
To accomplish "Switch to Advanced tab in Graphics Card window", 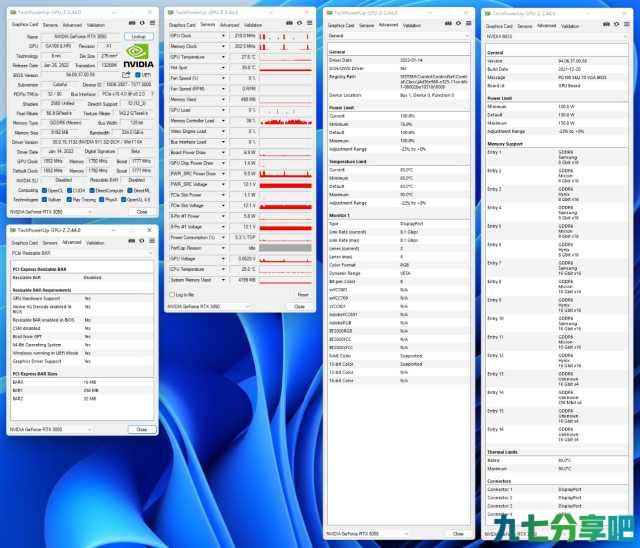I will tap(72, 25).
